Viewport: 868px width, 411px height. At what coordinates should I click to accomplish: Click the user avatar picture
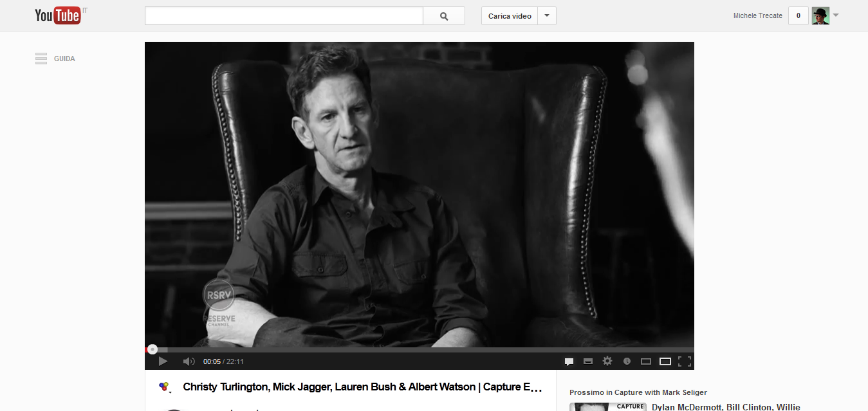tap(820, 16)
